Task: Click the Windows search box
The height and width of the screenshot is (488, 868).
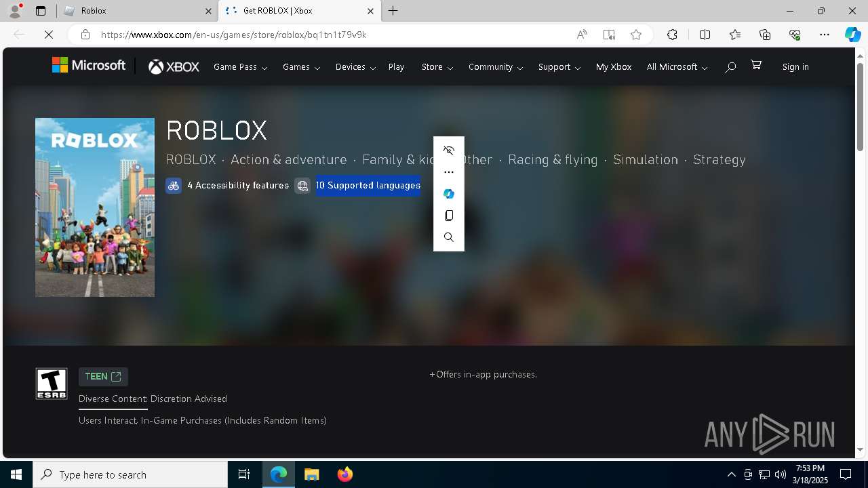Action: pyautogui.click(x=130, y=474)
